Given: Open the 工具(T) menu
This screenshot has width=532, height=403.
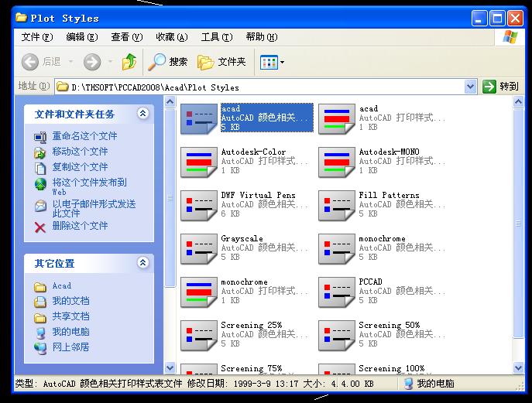Looking at the screenshot, I should click(217, 36).
